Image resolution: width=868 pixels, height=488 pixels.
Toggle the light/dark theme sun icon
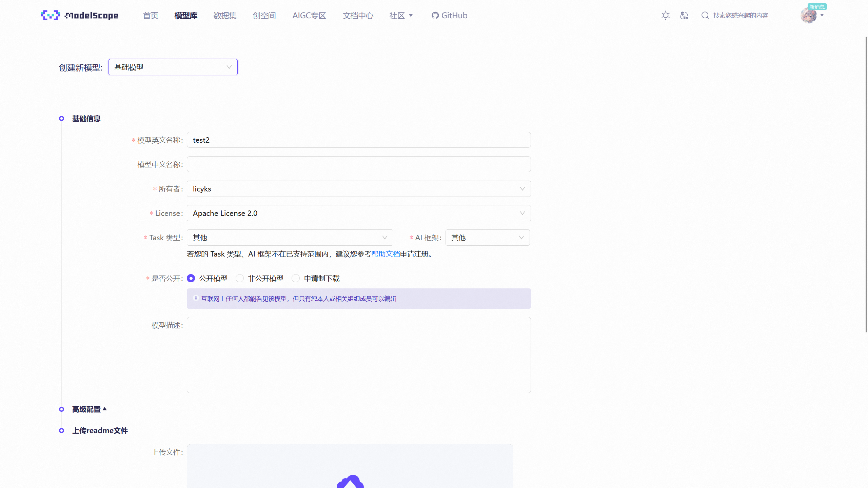pos(666,15)
